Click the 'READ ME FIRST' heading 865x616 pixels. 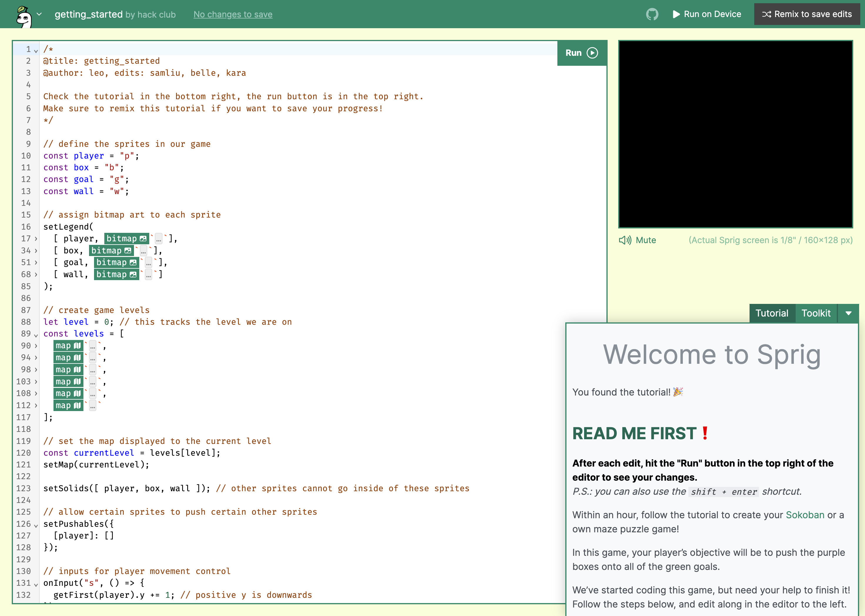click(641, 433)
